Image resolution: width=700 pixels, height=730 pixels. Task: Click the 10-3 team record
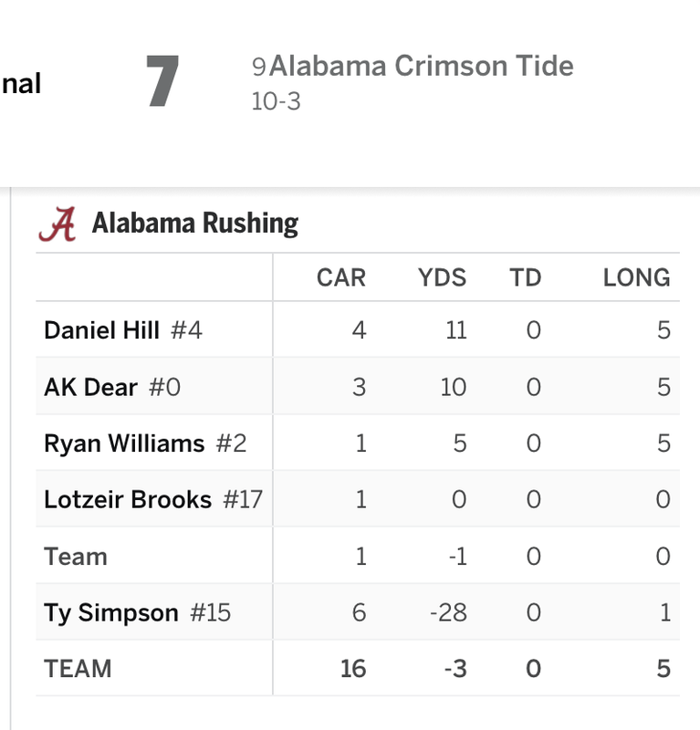click(276, 101)
